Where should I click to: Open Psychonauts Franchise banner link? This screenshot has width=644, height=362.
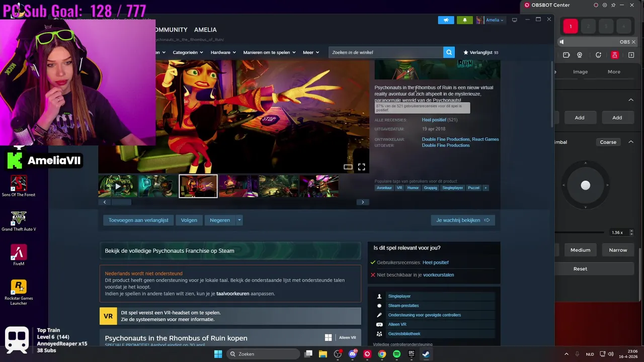tap(230, 250)
